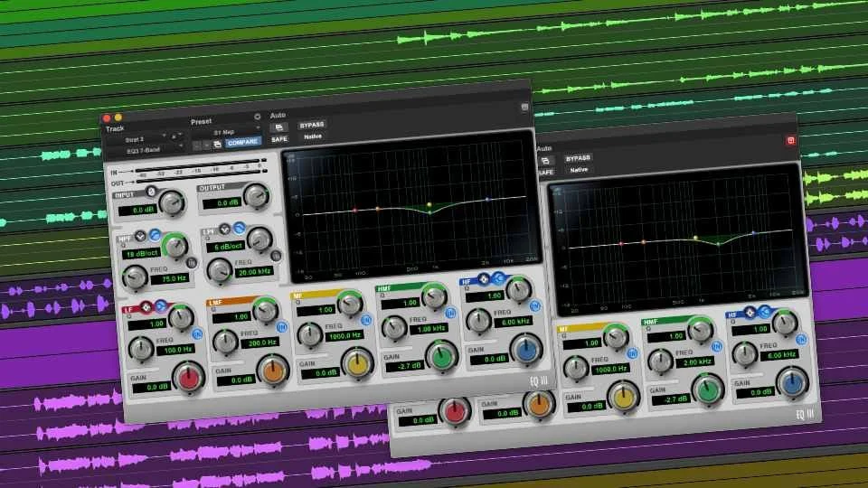Viewport: 868px width, 488px height.
Task: Click automation enable icon in back window
Action: pyautogui.click(x=544, y=161)
